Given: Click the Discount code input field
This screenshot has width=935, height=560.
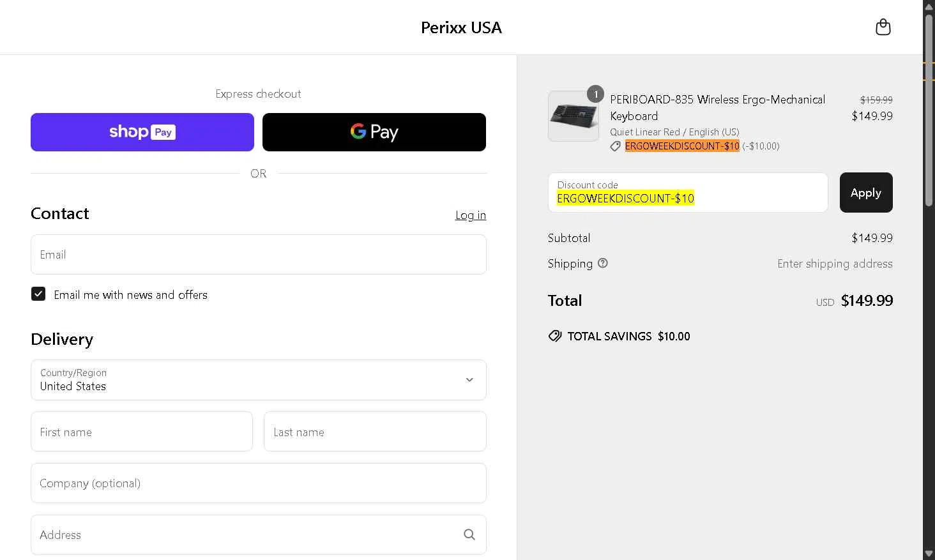Looking at the screenshot, I should [x=688, y=193].
